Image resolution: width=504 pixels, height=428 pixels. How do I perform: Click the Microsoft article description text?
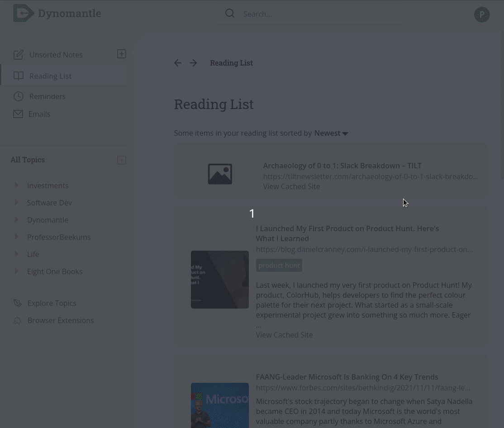(x=364, y=411)
